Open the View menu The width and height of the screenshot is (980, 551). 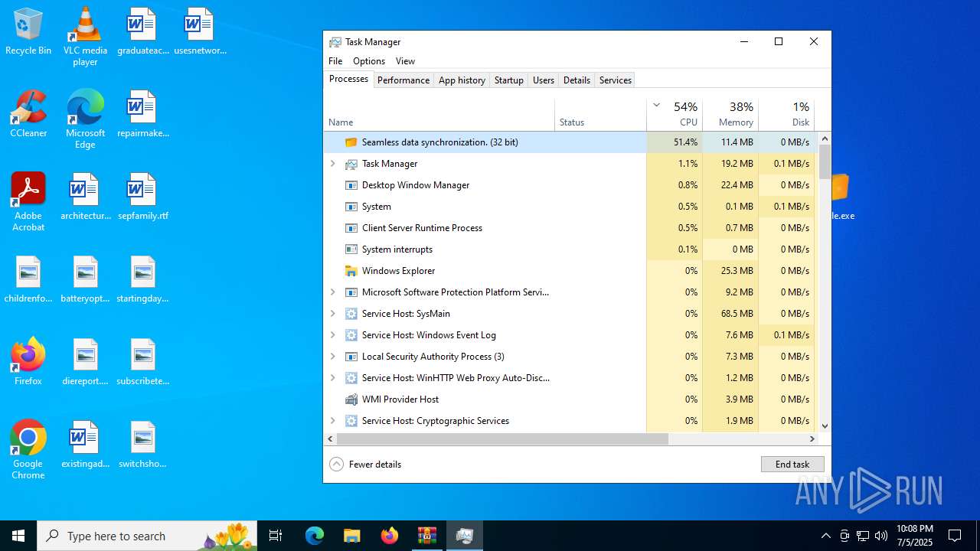click(x=405, y=61)
